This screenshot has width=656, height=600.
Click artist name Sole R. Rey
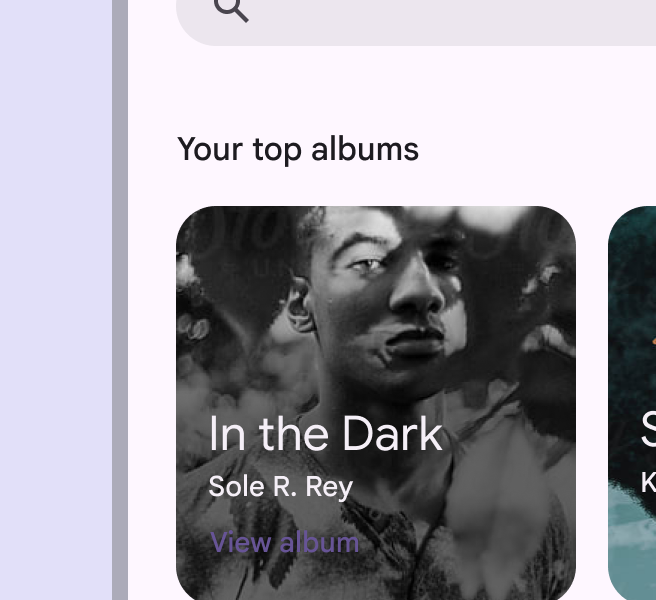point(280,487)
